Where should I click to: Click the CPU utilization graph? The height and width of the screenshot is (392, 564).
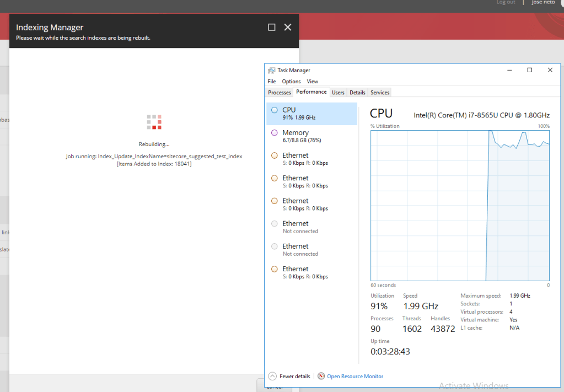click(x=460, y=205)
